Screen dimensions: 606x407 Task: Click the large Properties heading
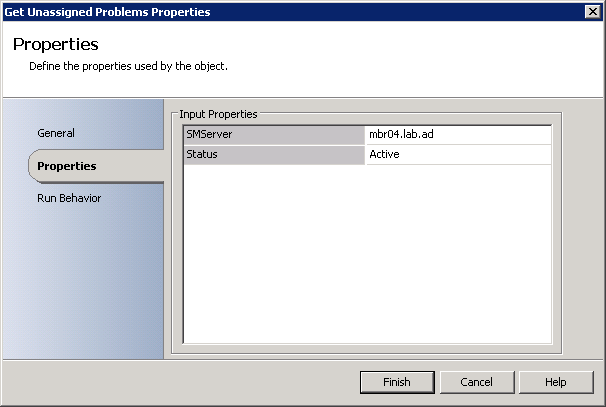pyautogui.click(x=55, y=45)
